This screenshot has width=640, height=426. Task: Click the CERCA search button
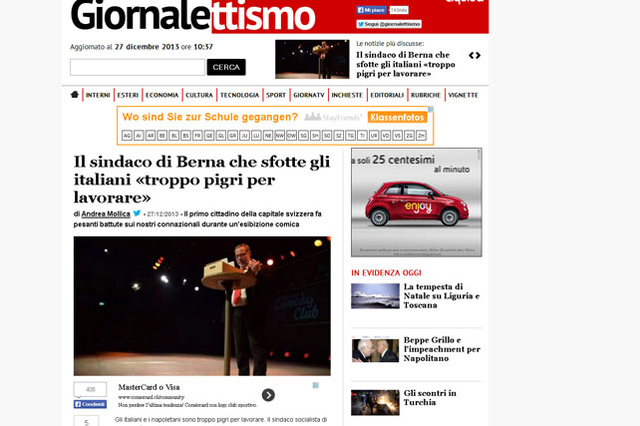pyautogui.click(x=226, y=67)
